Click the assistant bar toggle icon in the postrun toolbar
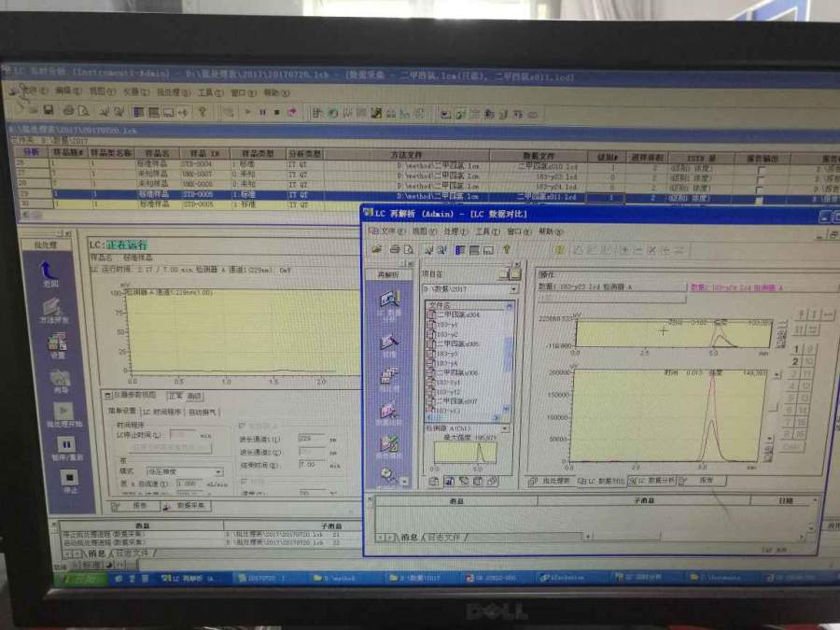This screenshot has height=630, width=840. (459, 249)
